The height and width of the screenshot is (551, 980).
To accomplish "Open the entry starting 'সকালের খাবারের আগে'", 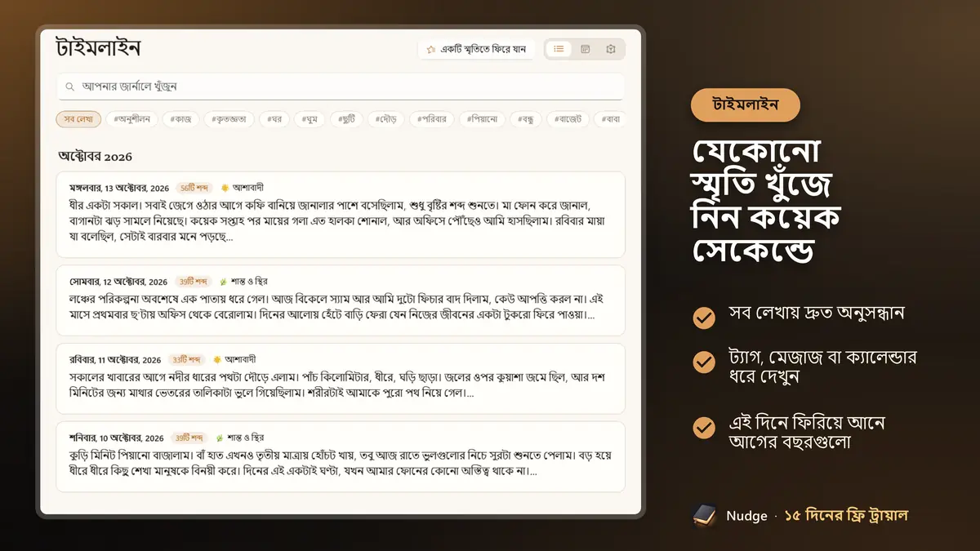I will (x=341, y=379).
